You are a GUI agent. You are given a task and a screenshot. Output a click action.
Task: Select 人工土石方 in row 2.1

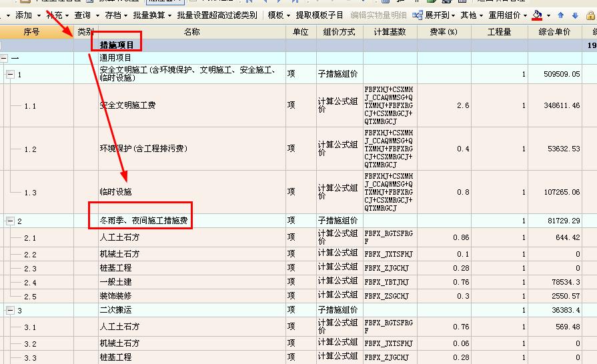point(119,237)
